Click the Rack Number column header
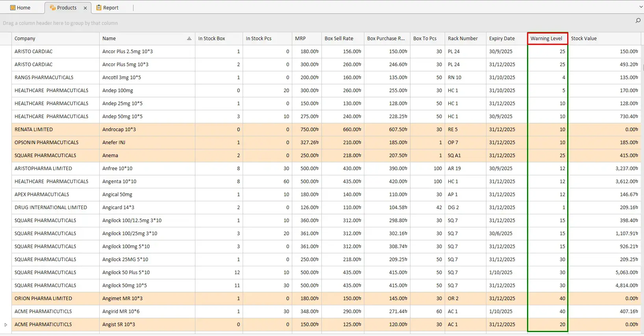 coord(466,39)
